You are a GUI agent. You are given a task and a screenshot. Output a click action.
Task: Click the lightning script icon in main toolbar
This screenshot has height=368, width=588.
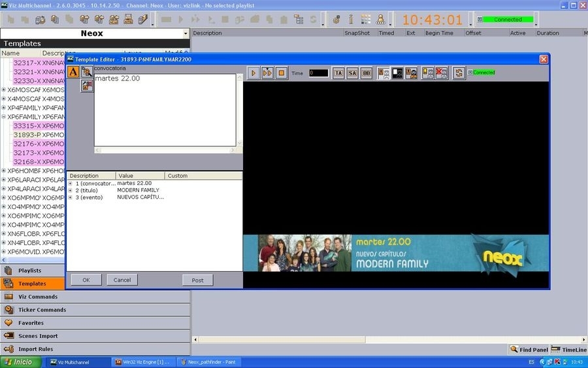click(x=143, y=19)
